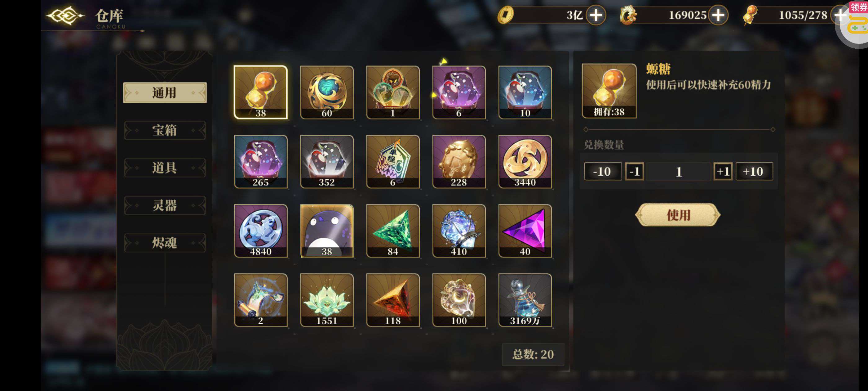The image size is (868, 391).
Task: Select the green triangle gem item with 84
Action: click(x=392, y=231)
